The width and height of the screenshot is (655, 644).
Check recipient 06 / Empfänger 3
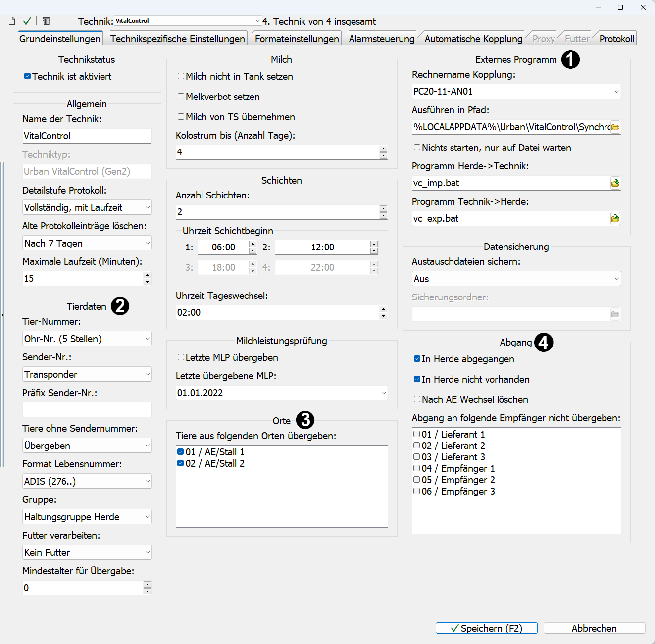coord(417,491)
